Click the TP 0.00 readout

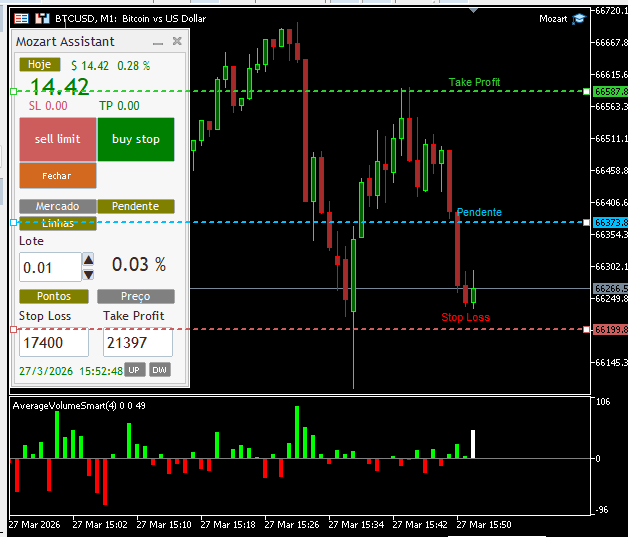point(119,106)
